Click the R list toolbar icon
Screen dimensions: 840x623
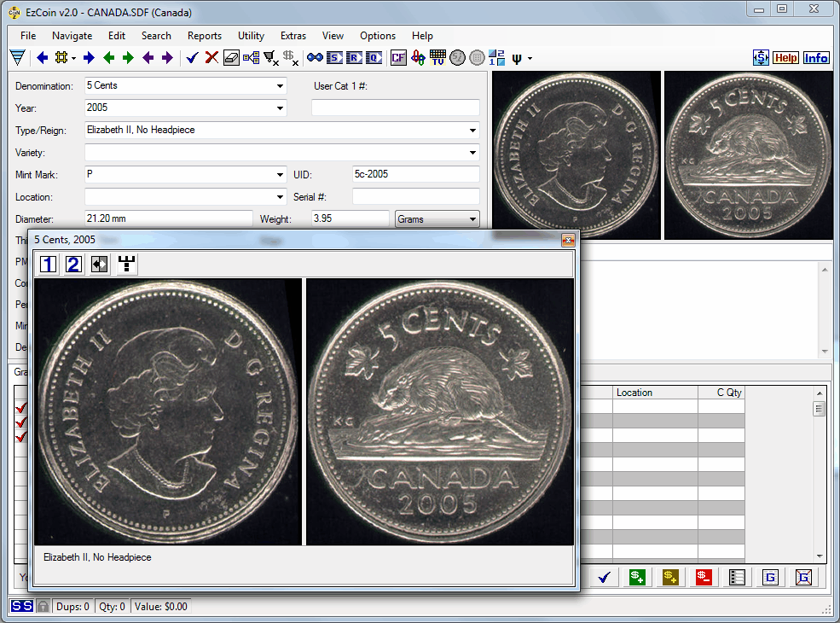[354, 58]
